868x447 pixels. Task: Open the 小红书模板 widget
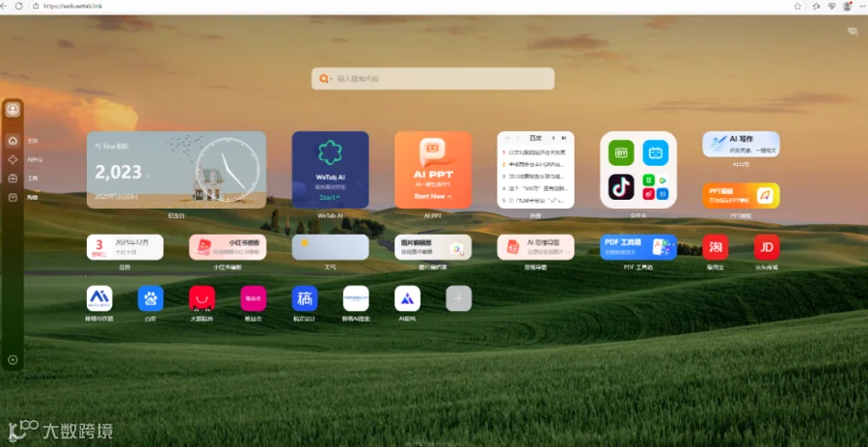[228, 247]
